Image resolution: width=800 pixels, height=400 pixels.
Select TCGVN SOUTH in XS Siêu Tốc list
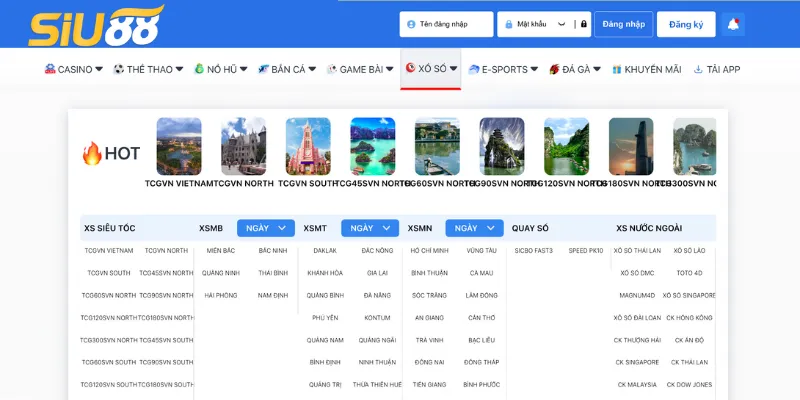pos(109,273)
